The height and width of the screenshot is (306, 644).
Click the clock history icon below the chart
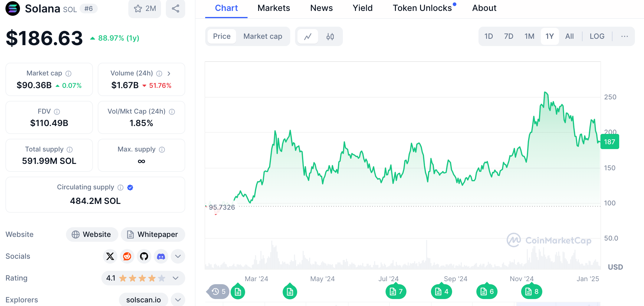tap(215, 291)
